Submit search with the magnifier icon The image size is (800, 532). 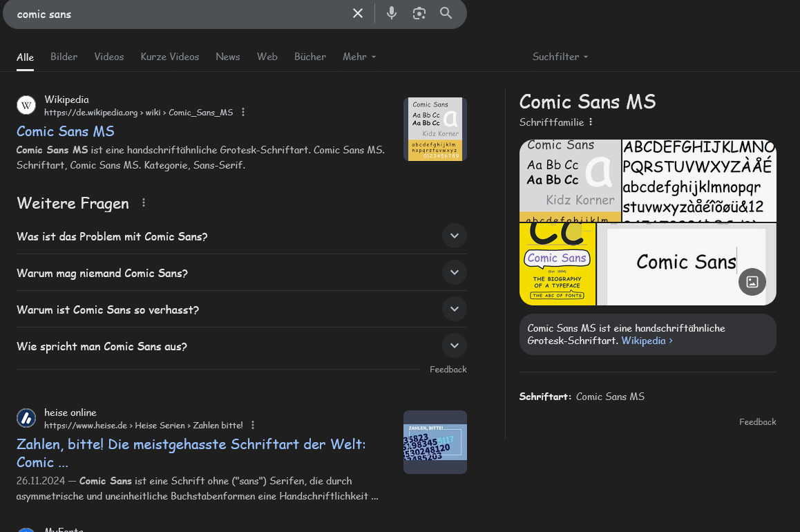click(x=446, y=13)
